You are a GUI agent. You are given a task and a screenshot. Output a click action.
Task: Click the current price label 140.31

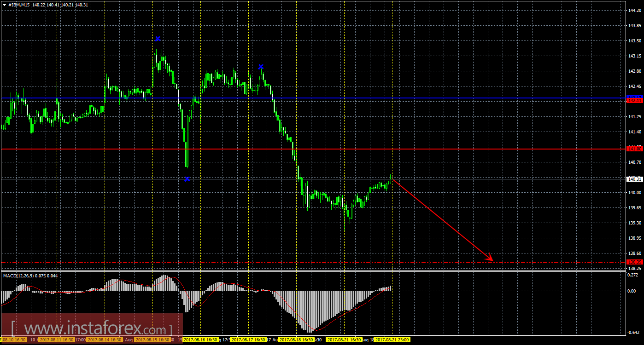click(635, 179)
